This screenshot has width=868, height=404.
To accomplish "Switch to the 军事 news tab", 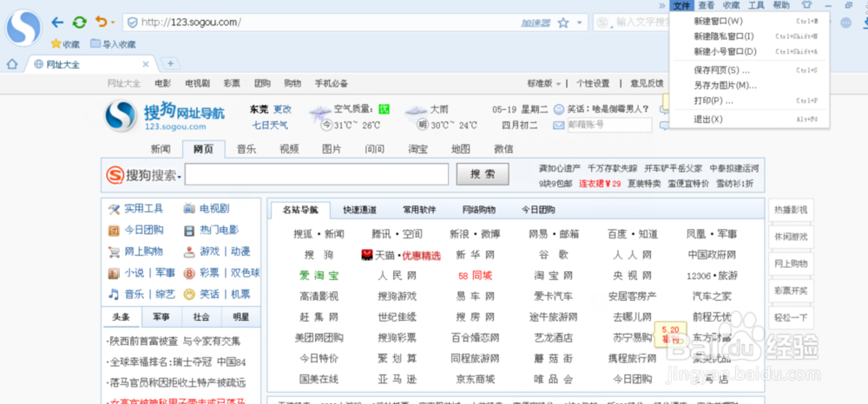I will coord(161,317).
